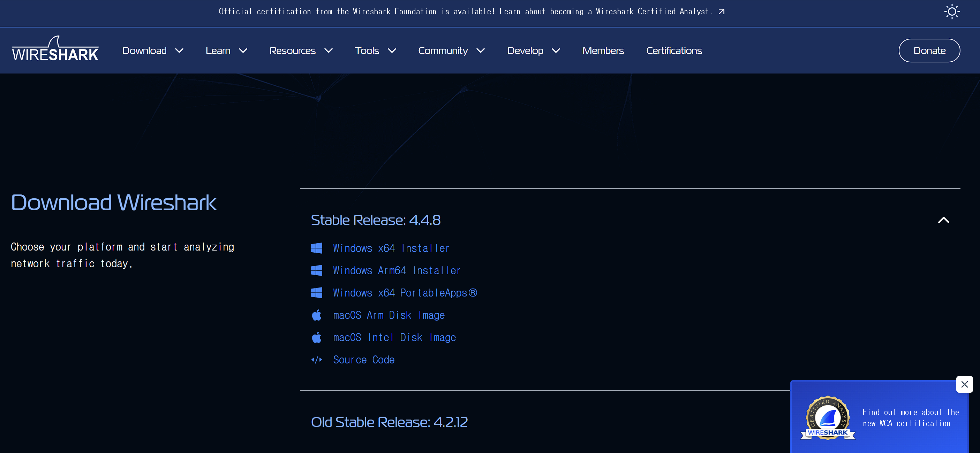The image size is (980, 453).
Task: Click 'Find out more about the new WCA certification'
Action: pos(910,418)
